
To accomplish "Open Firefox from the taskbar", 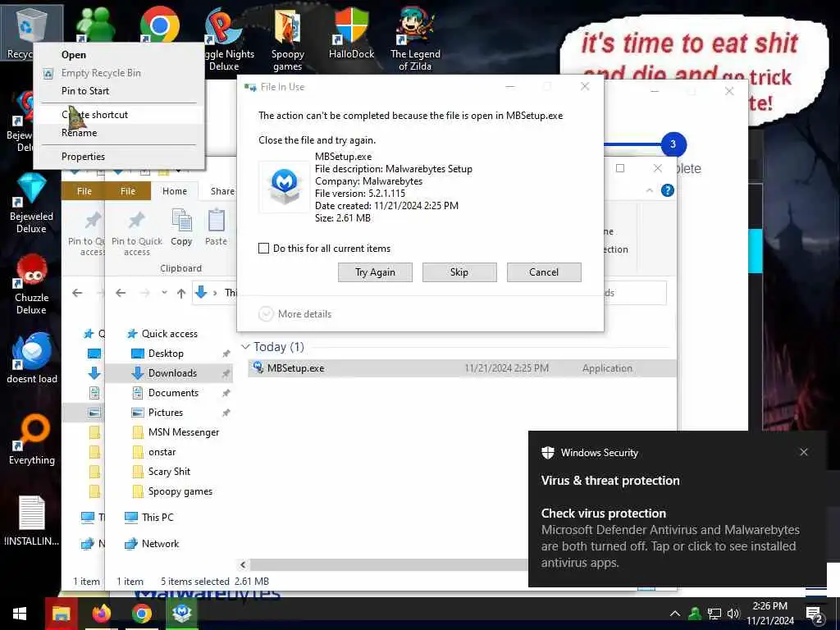I will 101,614.
